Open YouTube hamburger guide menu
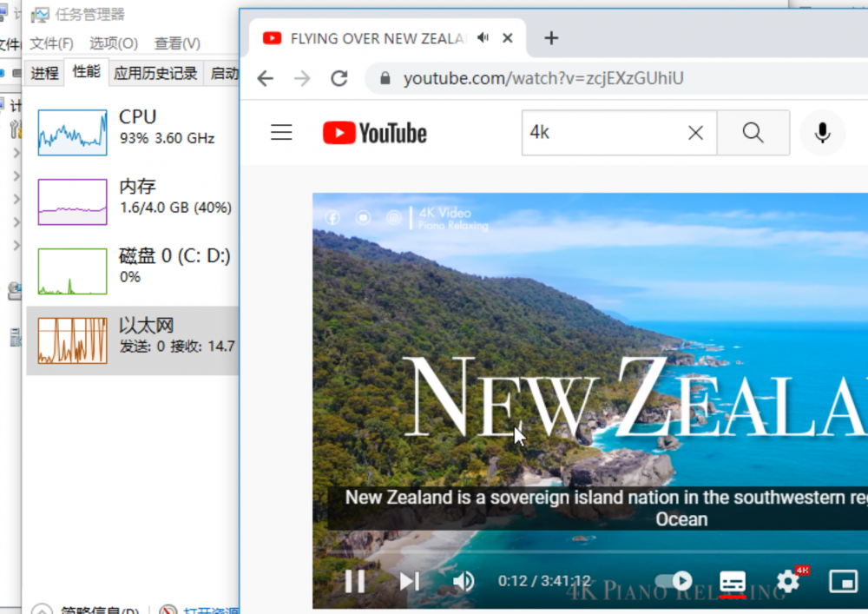 (281, 132)
